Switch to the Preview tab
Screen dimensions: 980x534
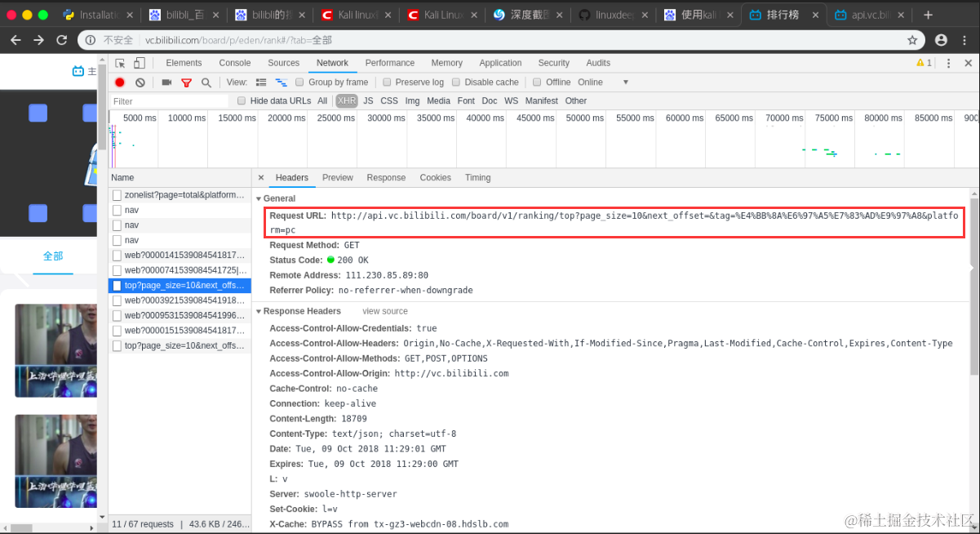[x=338, y=177]
